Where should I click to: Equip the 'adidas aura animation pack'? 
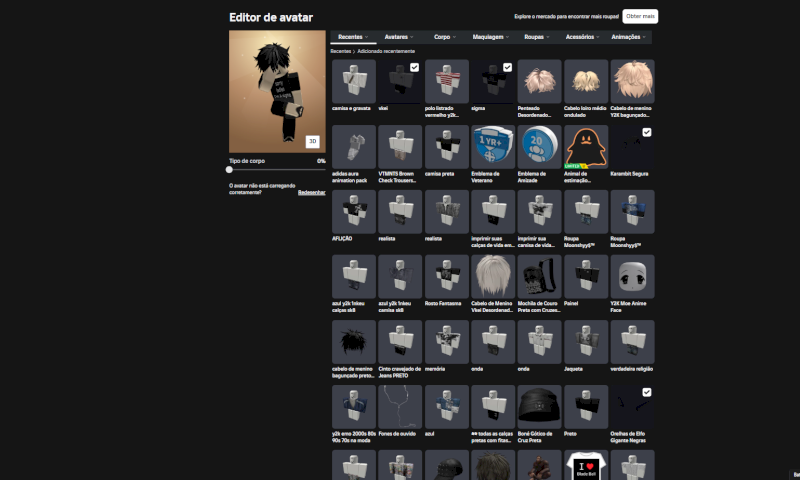point(354,147)
